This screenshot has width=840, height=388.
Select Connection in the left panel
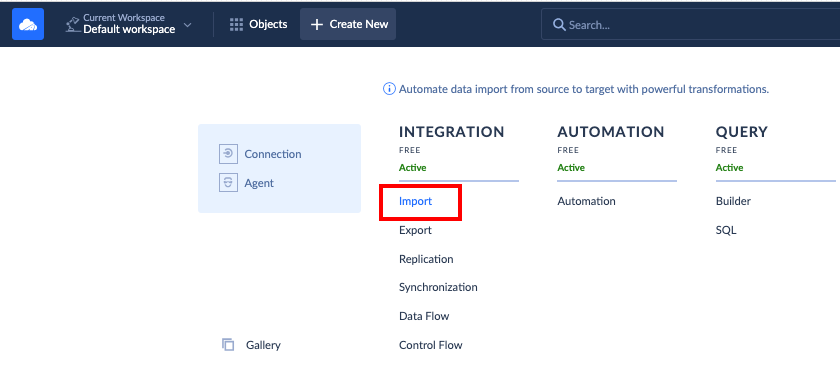(x=273, y=154)
